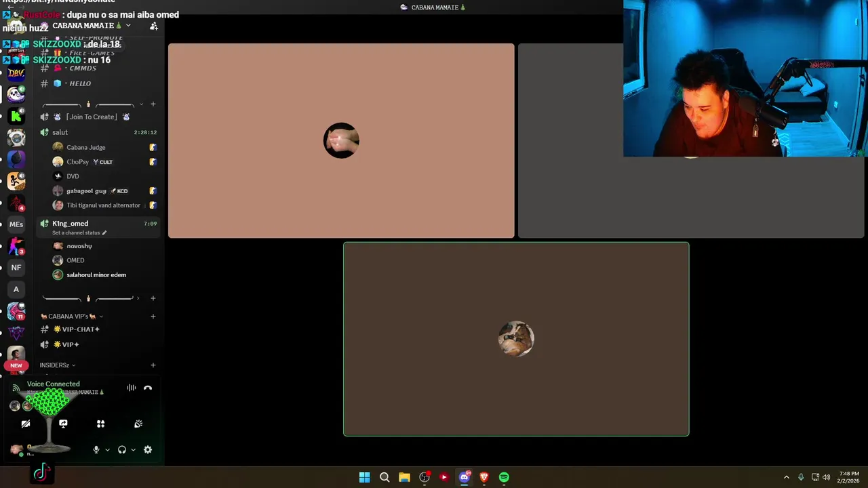The height and width of the screenshot is (488, 868).
Task: Open the DBV server icon
Action: (16, 73)
